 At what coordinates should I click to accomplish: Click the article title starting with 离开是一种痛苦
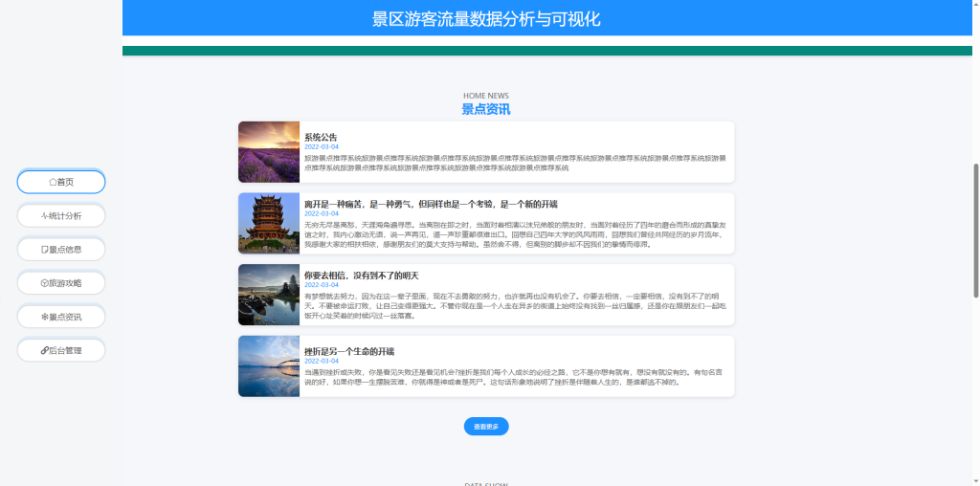(x=430, y=205)
